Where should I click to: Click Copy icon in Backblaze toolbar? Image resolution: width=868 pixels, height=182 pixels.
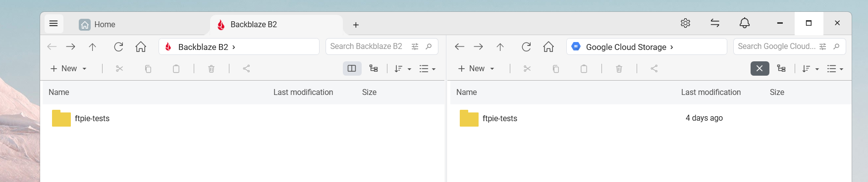148,69
